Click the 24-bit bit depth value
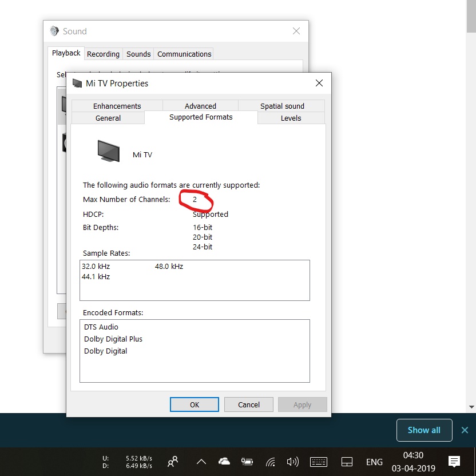Screen dimensions: 476x476 pyautogui.click(x=203, y=247)
